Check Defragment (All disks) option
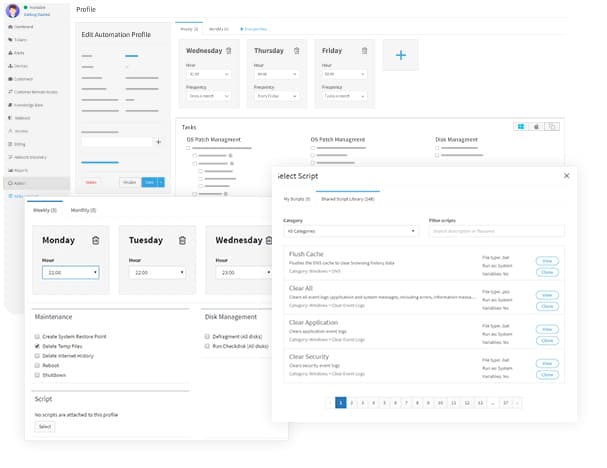The image size is (607, 468). (x=206, y=335)
